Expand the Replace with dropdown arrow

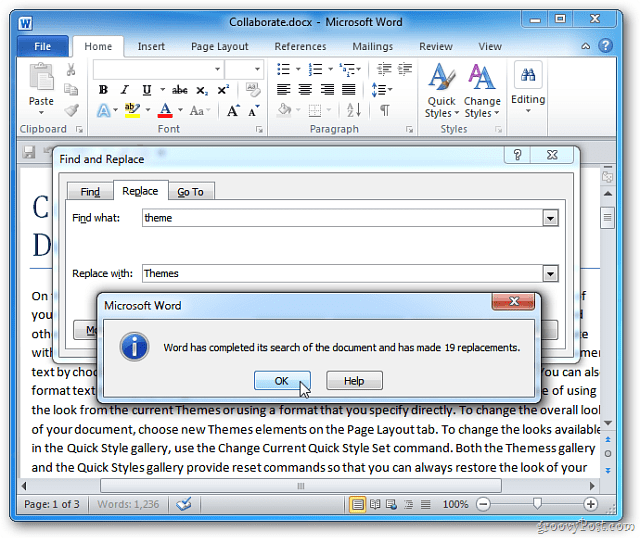(x=550, y=274)
